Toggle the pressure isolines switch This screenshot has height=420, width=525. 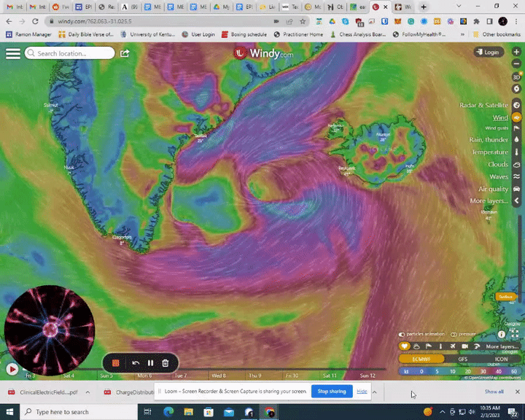pos(453,335)
